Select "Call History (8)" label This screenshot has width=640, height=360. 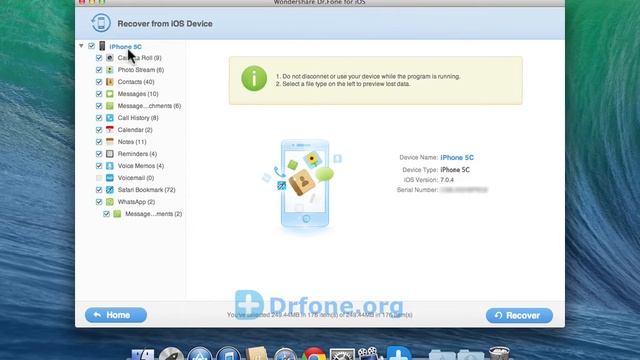tap(138, 118)
